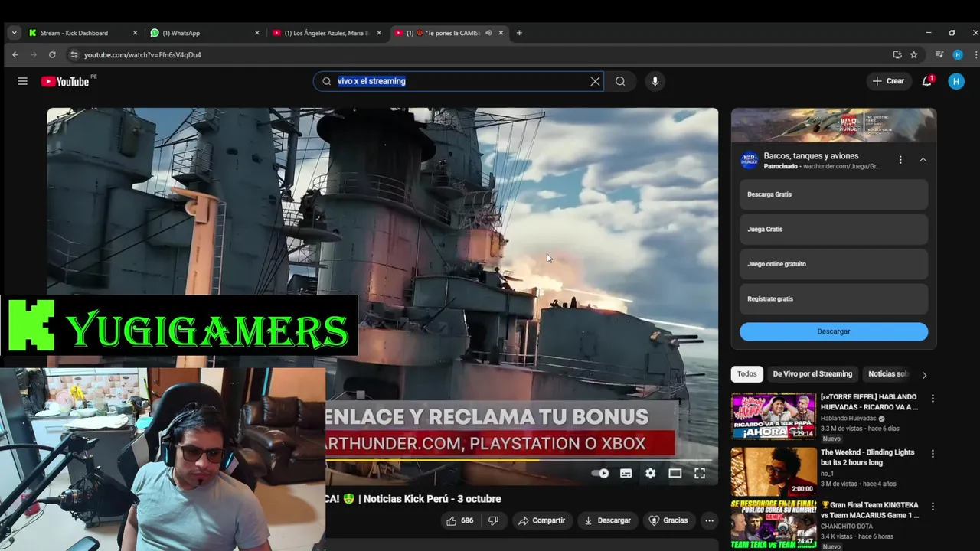The image size is (980, 551).
Task: Switch player to theater mode
Action: point(675,474)
